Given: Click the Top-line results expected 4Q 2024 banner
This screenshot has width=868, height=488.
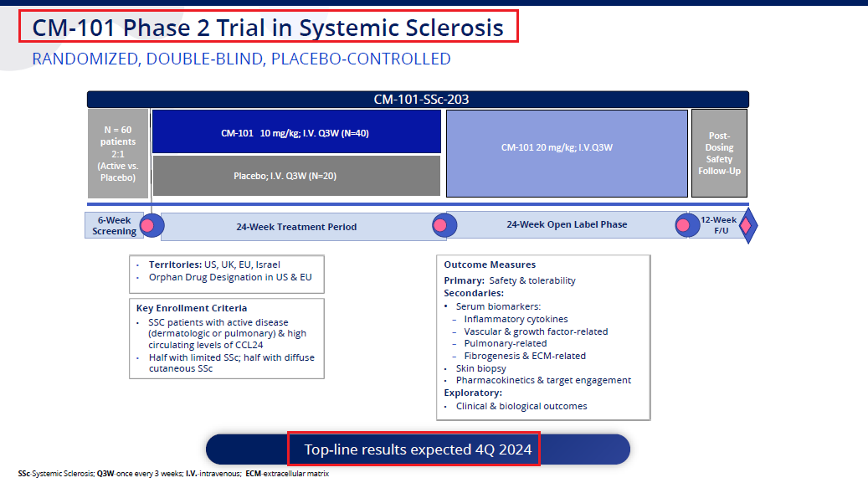Looking at the screenshot, I should 418,449.
